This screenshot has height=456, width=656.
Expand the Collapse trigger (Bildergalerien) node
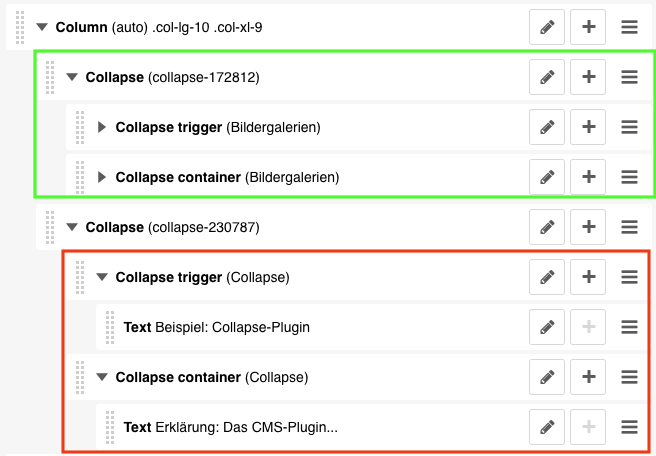coord(102,127)
